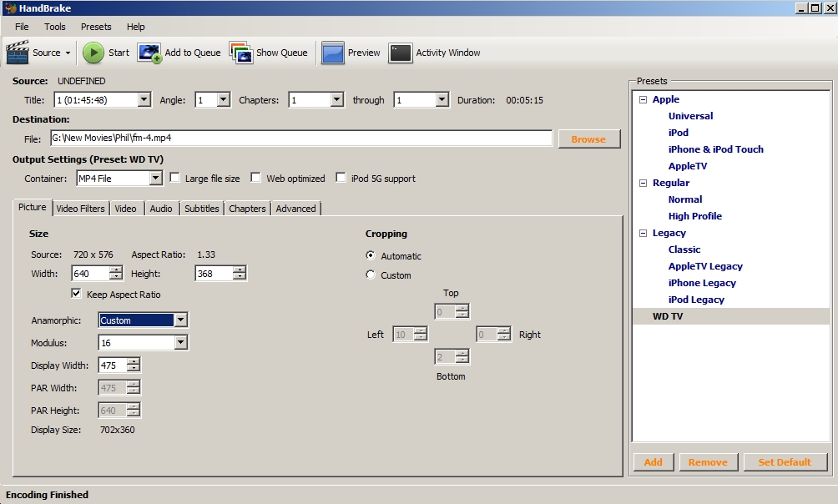Enable iPod 5G support checkbox
Screen dimensions: 838x504
[341, 178]
